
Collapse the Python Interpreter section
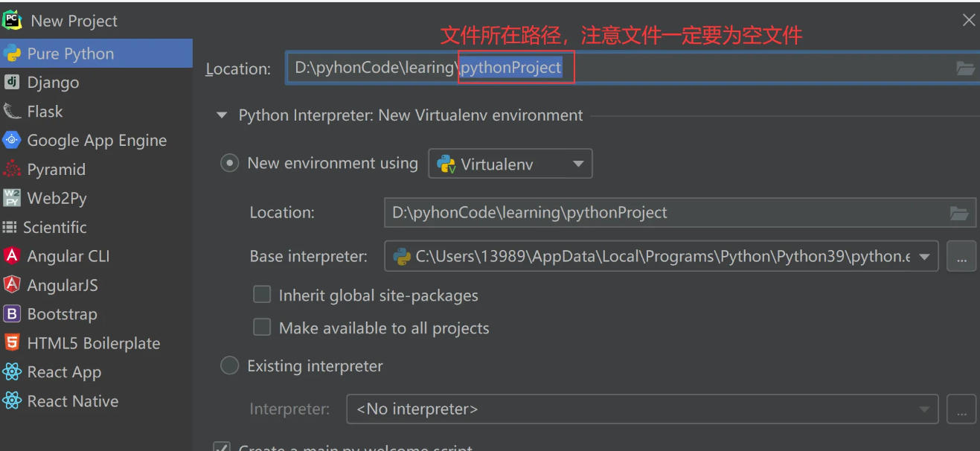pos(221,115)
